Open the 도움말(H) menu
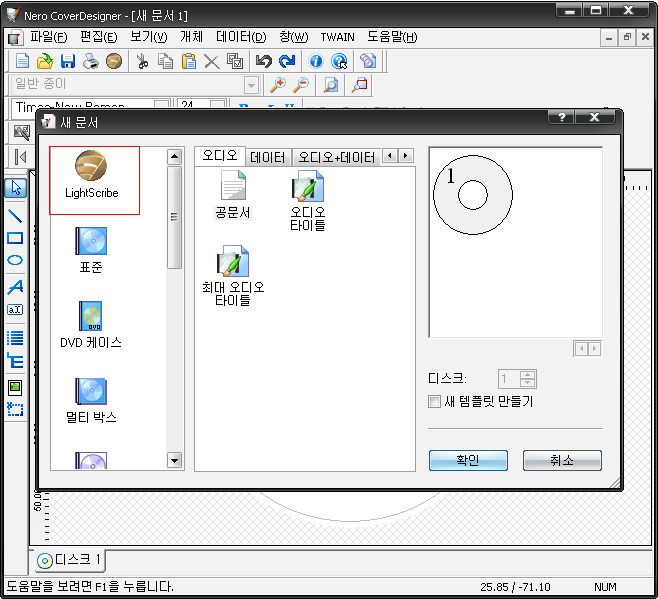658x599 pixels. point(392,37)
